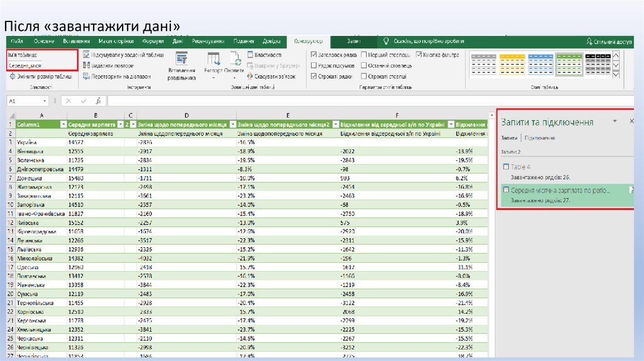Click the Refresh (Оновити) icon
This screenshot has height=361, width=644.
tap(235, 60)
